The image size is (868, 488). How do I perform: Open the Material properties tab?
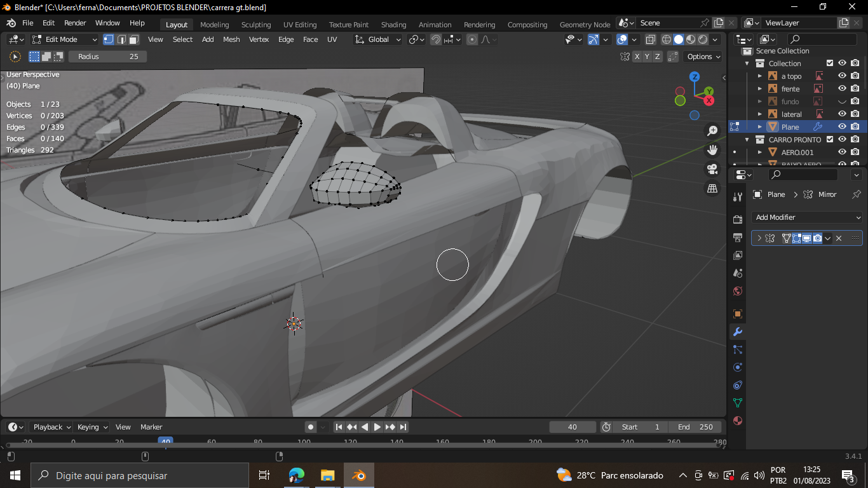tap(738, 421)
